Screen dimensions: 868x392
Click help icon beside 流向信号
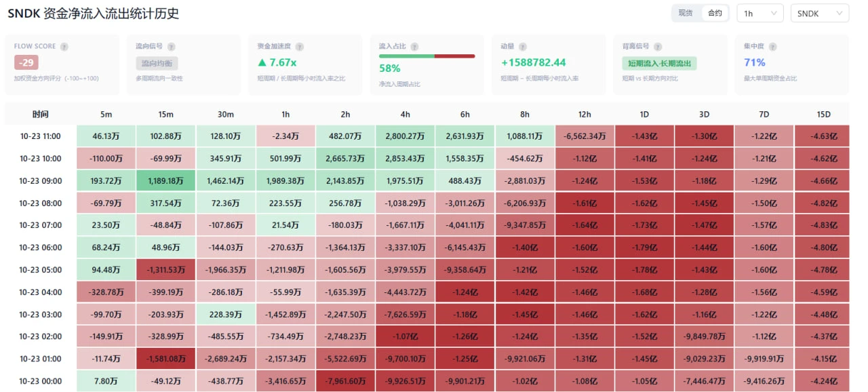tap(171, 47)
